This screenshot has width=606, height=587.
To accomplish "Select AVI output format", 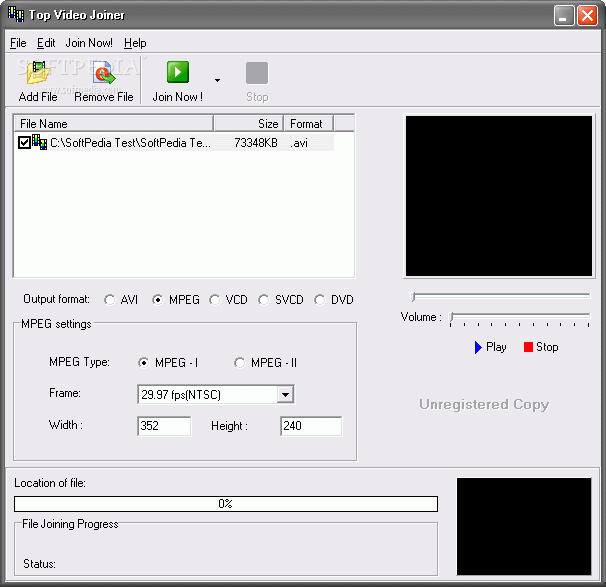I will [x=110, y=300].
